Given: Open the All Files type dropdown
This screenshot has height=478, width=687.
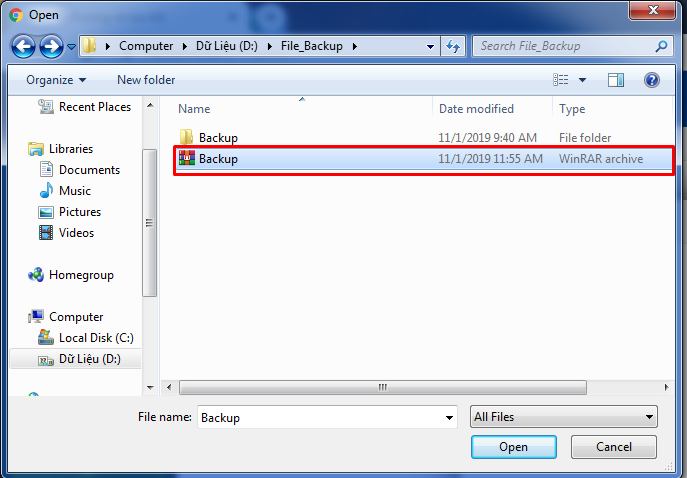Looking at the screenshot, I should coord(563,417).
